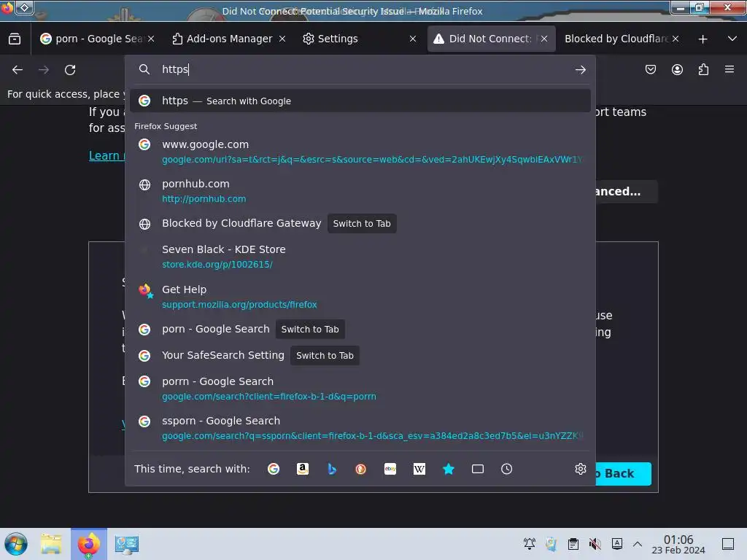The width and height of the screenshot is (747, 560).
Task: Search this time with Amazon icon
Action: (303, 469)
